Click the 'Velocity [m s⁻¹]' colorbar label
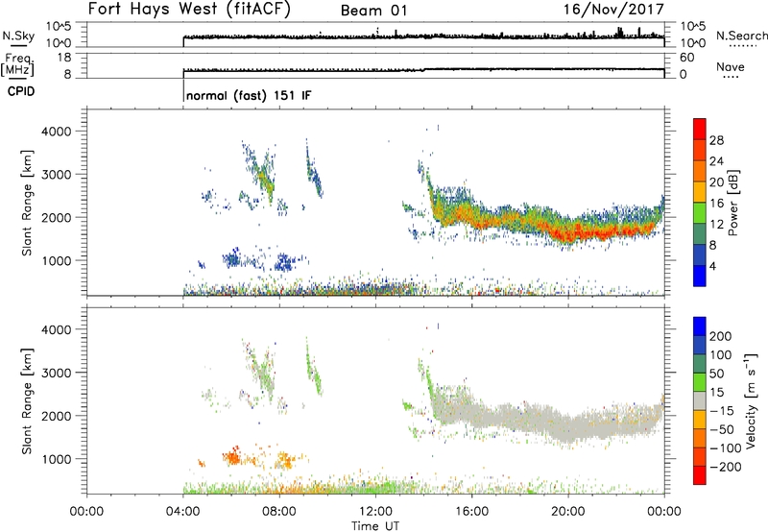Viewport: 768px width, 532px height. click(751, 400)
